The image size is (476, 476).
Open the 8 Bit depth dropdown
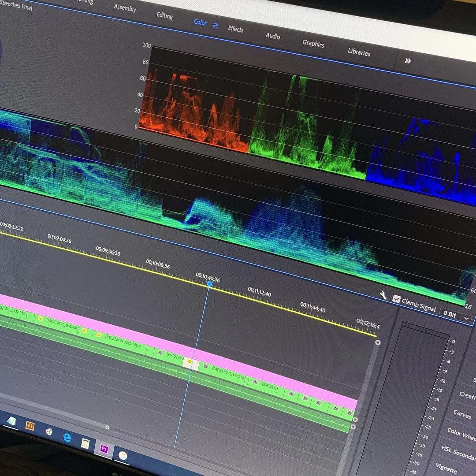click(456, 316)
